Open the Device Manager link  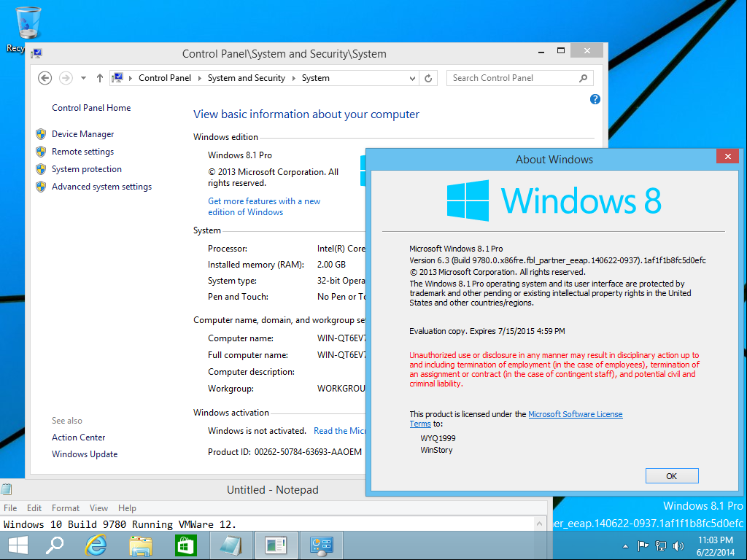pos(83,134)
